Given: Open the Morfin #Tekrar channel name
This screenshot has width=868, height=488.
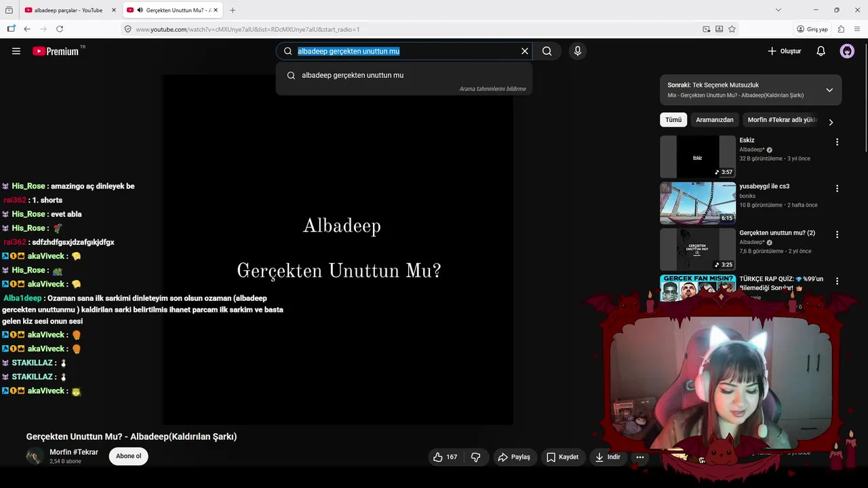Looking at the screenshot, I should tap(74, 452).
